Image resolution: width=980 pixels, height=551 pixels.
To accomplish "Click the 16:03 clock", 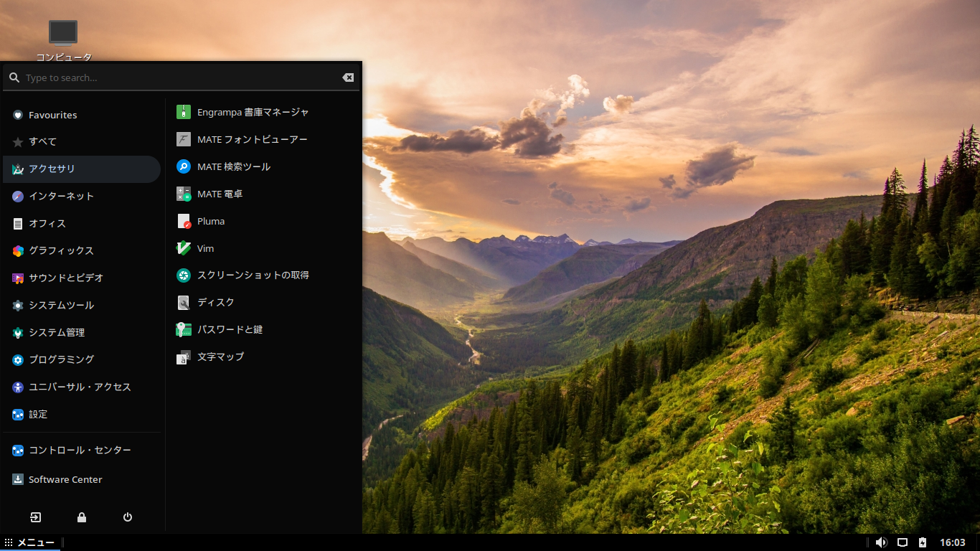I will click(x=952, y=542).
